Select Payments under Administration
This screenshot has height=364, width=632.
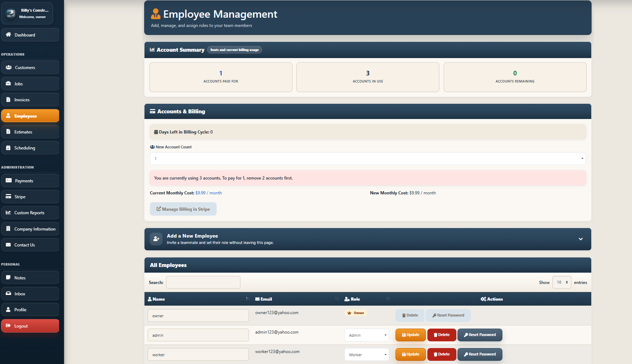[8, 181]
